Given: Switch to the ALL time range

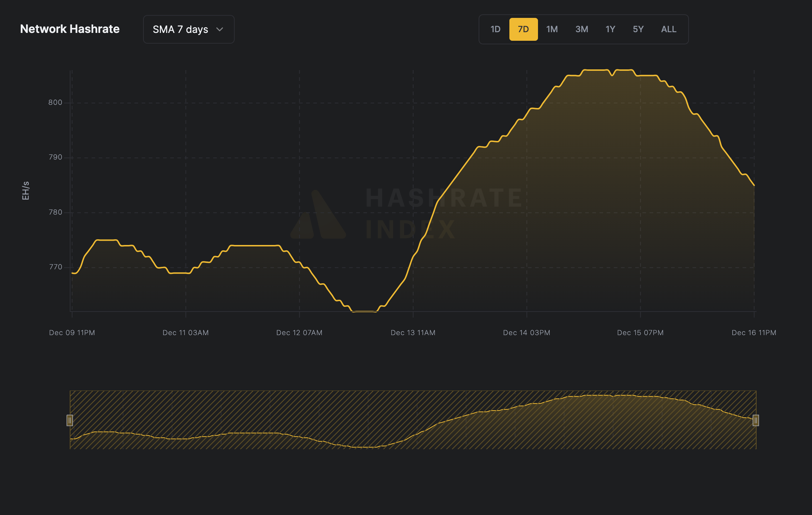Looking at the screenshot, I should pyautogui.click(x=668, y=29).
